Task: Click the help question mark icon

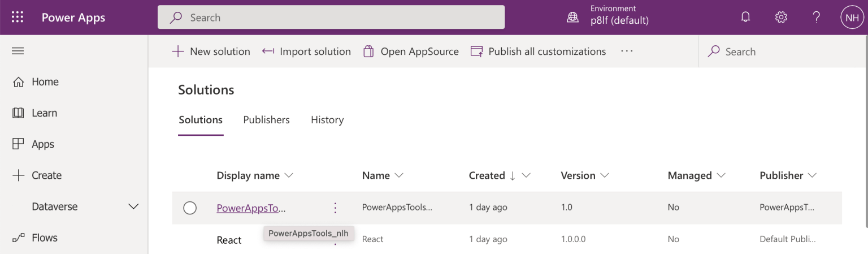Action: 816,18
